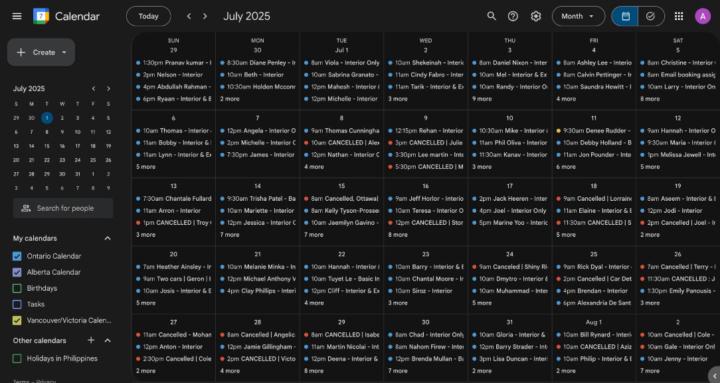The image size is (720, 383).
Task: Show 9 more events on July 3
Action: pos(482,99)
